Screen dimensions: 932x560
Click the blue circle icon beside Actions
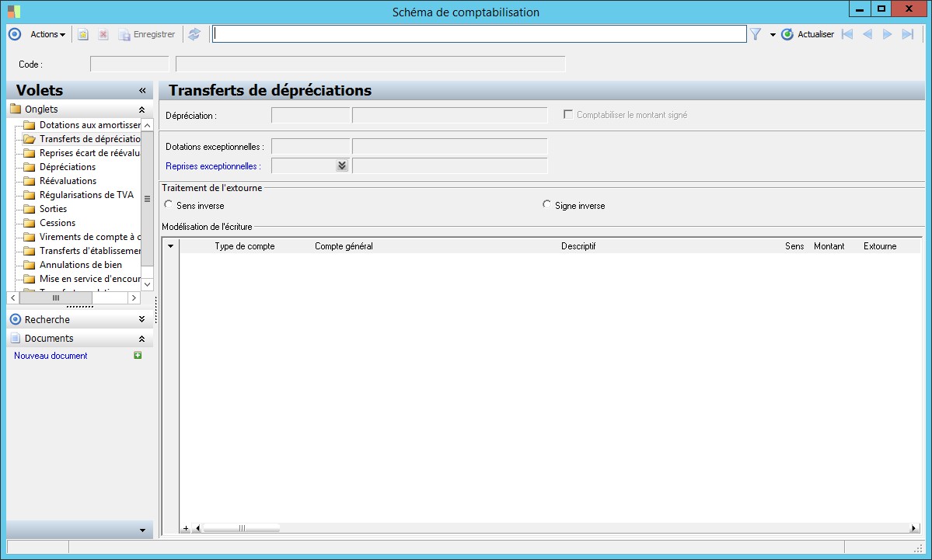coord(15,34)
